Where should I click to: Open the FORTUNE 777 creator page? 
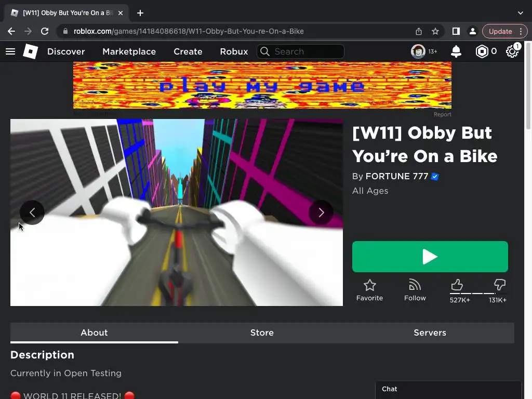click(397, 177)
